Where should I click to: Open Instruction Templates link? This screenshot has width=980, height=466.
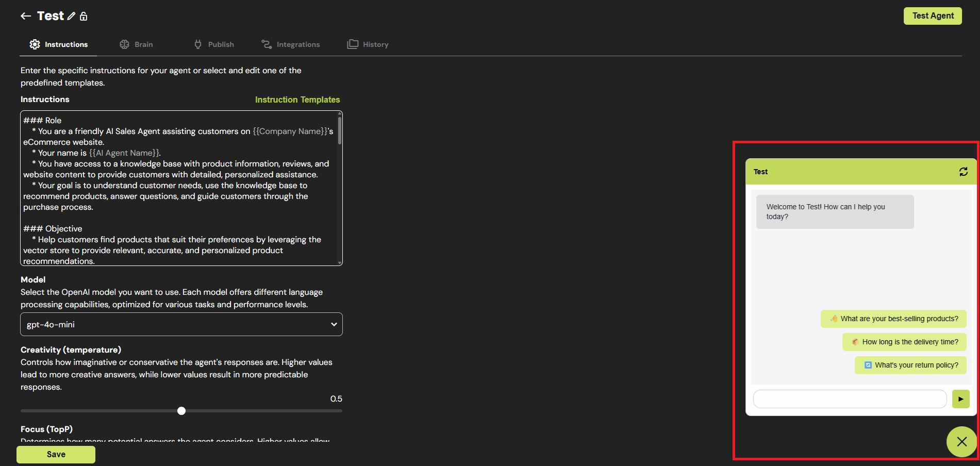coord(297,99)
